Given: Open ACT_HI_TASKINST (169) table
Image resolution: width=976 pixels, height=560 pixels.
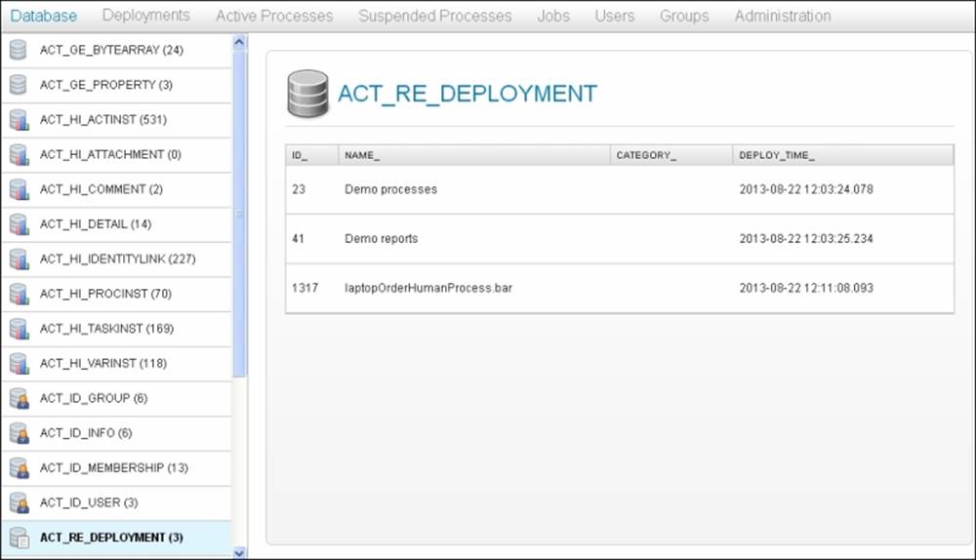Looking at the screenshot, I should 116,329.
